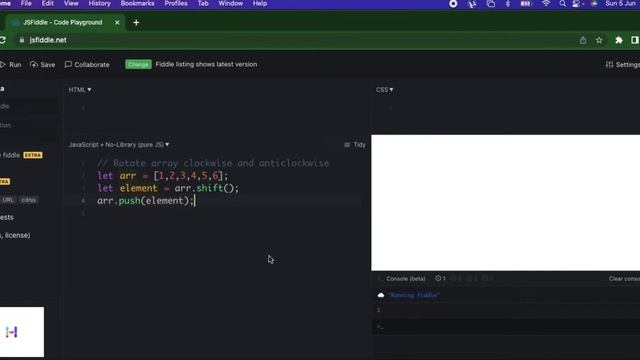640x360 pixels.
Task: Open the window-stack menu bar icon
Action: coord(491,4)
